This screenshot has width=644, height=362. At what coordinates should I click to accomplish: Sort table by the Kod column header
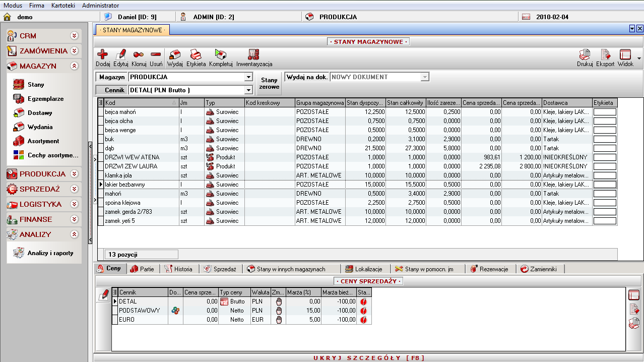coord(141,102)
